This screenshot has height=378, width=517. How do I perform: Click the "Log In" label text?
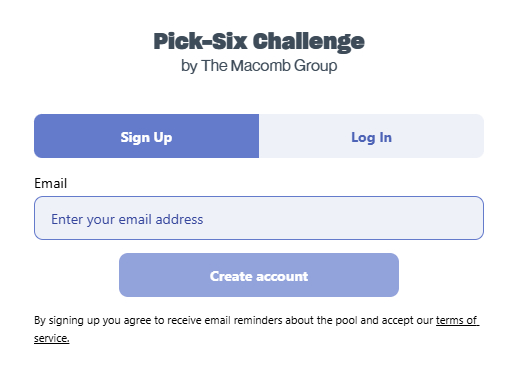(x=371, y=137)
